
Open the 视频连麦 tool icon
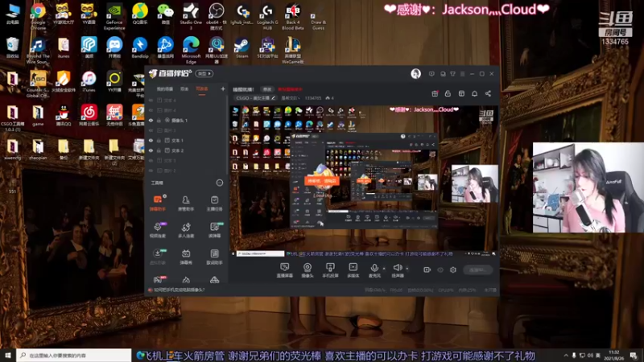(x=158, y=230)
